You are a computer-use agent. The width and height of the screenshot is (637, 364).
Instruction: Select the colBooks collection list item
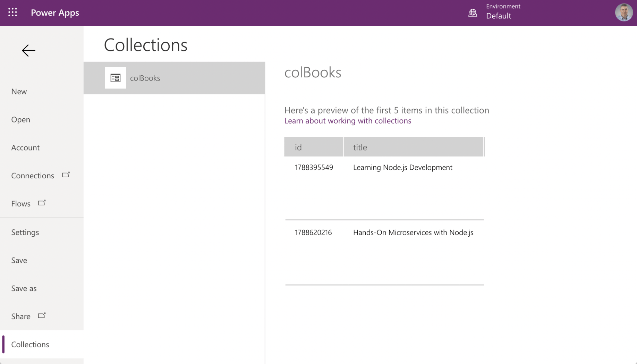[174, 78]
